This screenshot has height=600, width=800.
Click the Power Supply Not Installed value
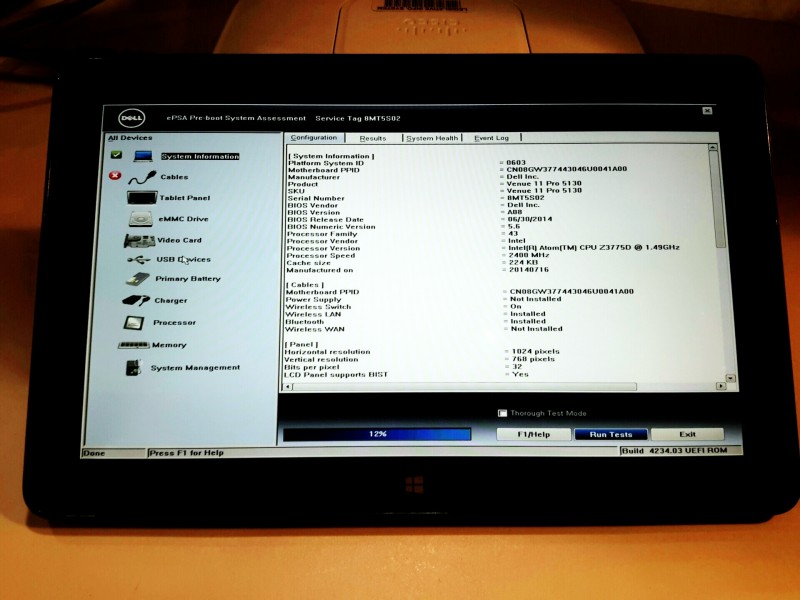535,299
